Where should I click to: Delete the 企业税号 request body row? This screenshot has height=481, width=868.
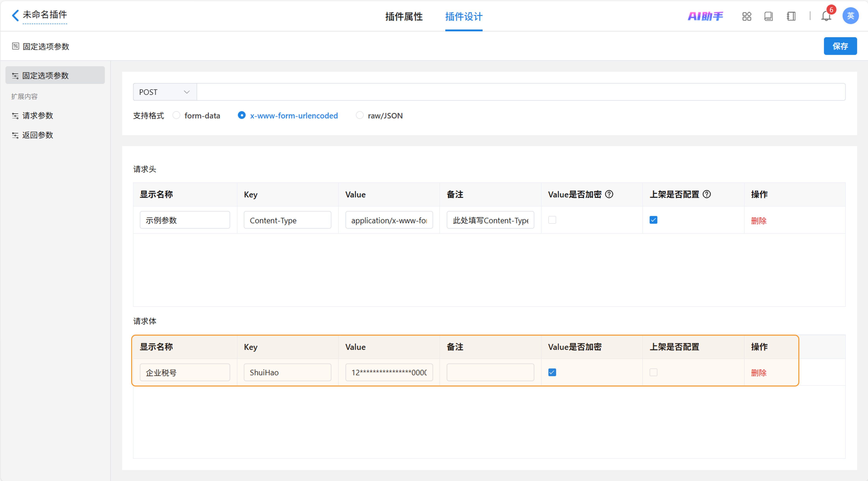tap(759, 373)
